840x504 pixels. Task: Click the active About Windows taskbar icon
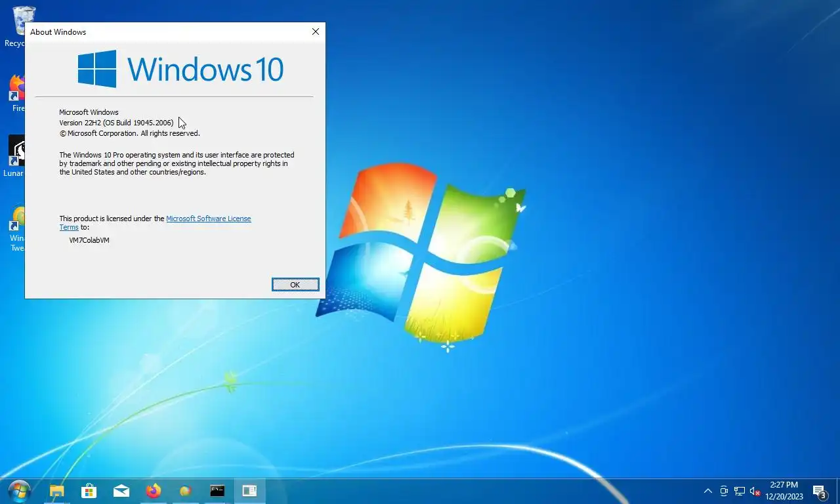click(249, 491)
